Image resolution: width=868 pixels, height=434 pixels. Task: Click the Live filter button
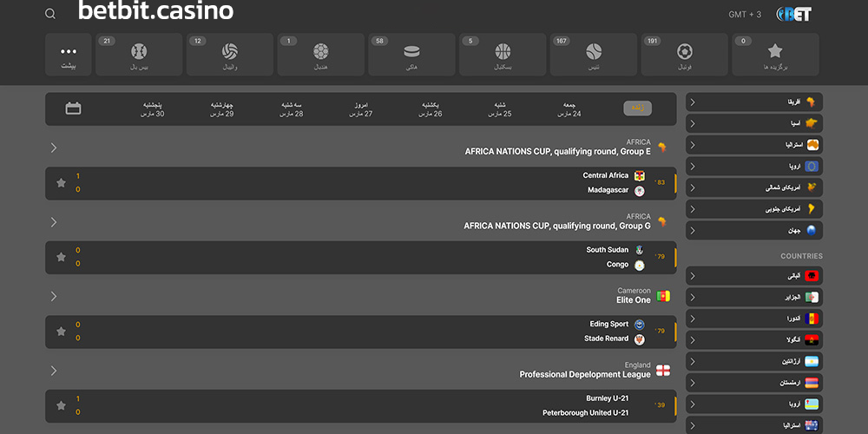(x=637, y=108)
